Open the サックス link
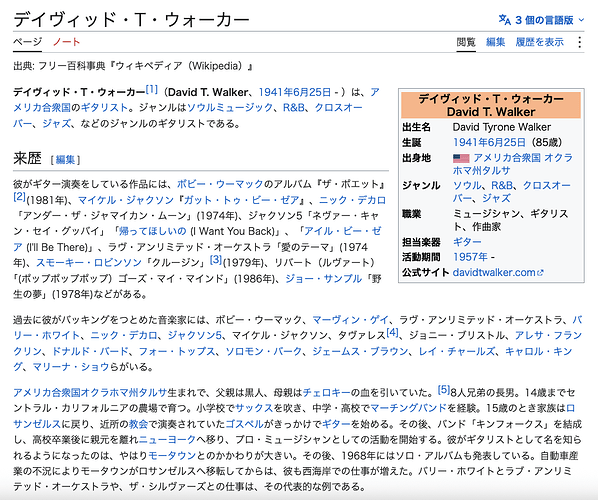The image size is (598, 500). [x=254, y=408]
